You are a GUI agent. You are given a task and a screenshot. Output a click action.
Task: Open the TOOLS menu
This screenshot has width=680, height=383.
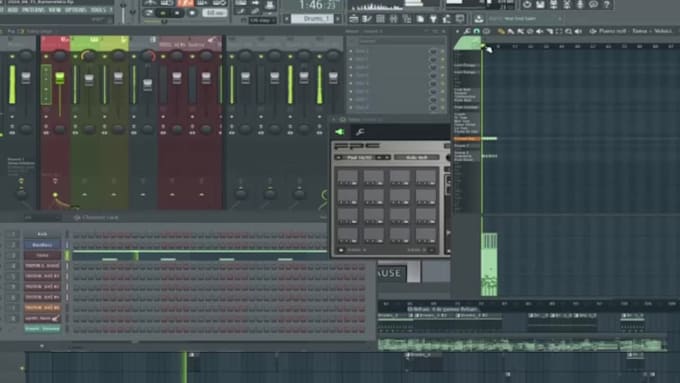(98, 10)
